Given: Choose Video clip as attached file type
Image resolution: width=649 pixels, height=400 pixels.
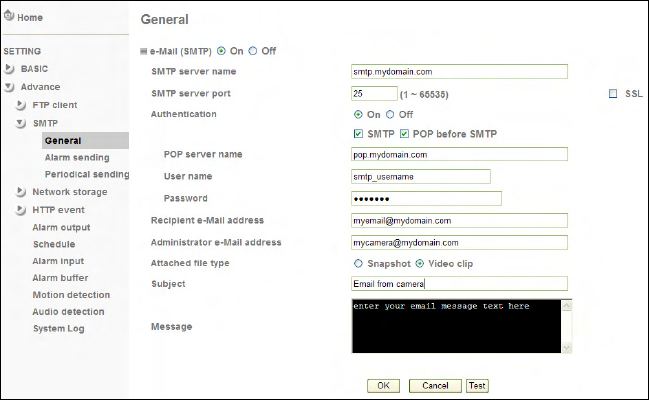Looking at the screenshot, I should (x=420, y=263).
